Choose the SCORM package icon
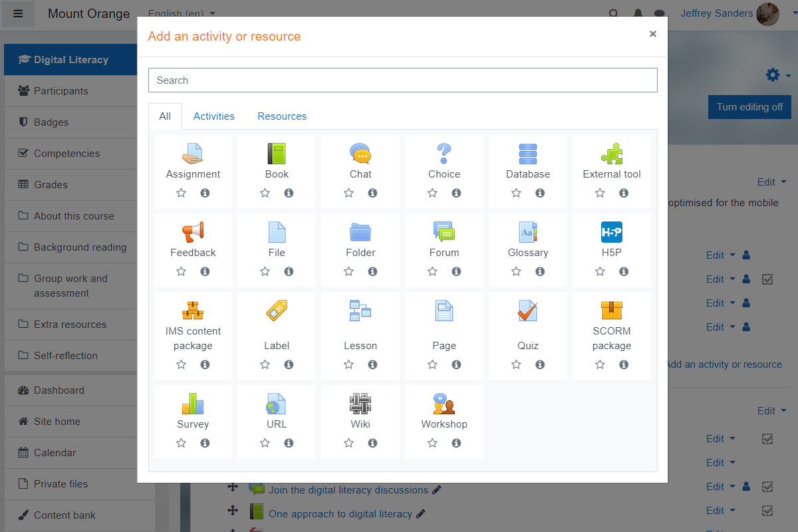The image size is (798, 532). 611,311
